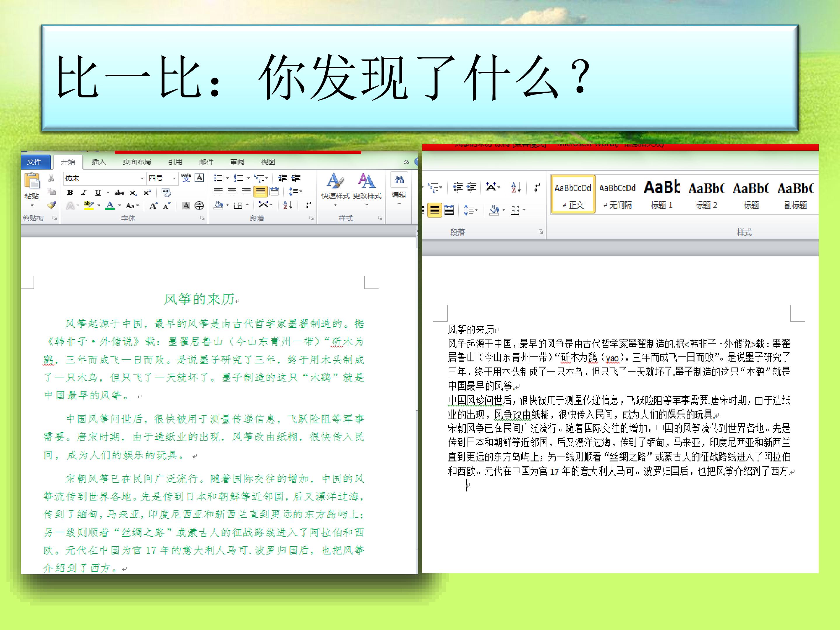This screenshot has width=840, height=630.
Task: Click the Sort A-Z icon in left window
Action: [288, 205]
